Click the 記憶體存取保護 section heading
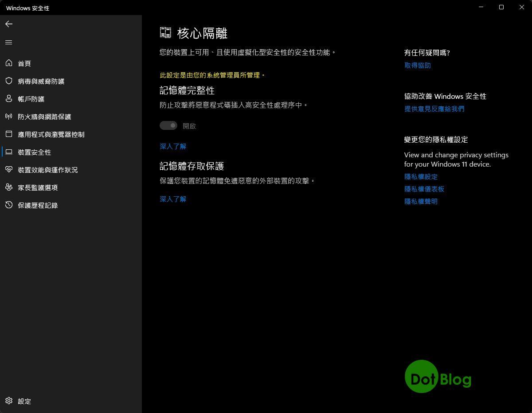Screen dimensions: 532x413 pos(192,166)
